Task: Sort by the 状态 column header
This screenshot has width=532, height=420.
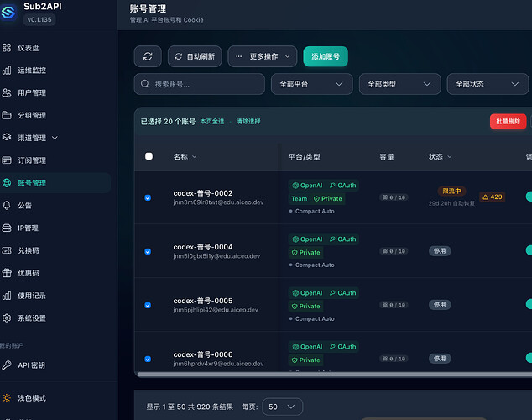Action: pos(440,156)
